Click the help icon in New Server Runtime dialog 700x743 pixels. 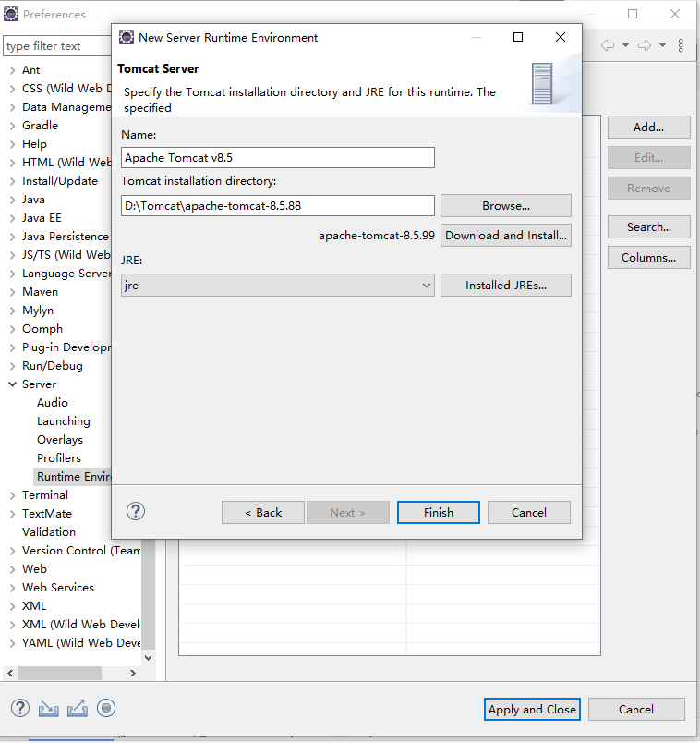[136, 511]
